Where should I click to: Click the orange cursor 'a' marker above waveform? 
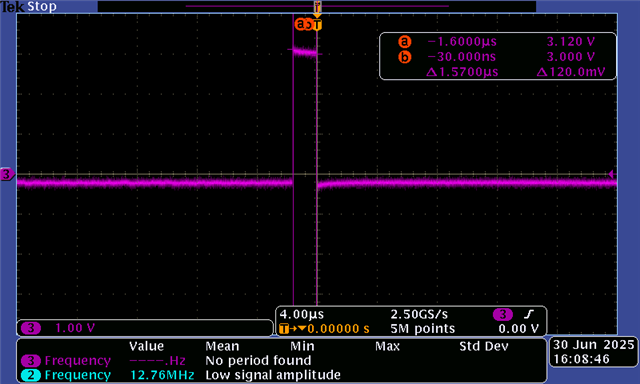(x=300, y=24)
